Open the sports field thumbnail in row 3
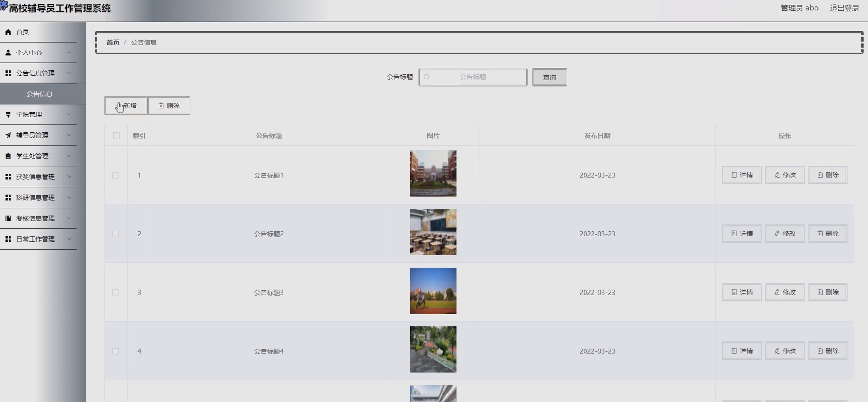This screenshot has height=402, width=868. pyautogui.click(x=433, y=291)
